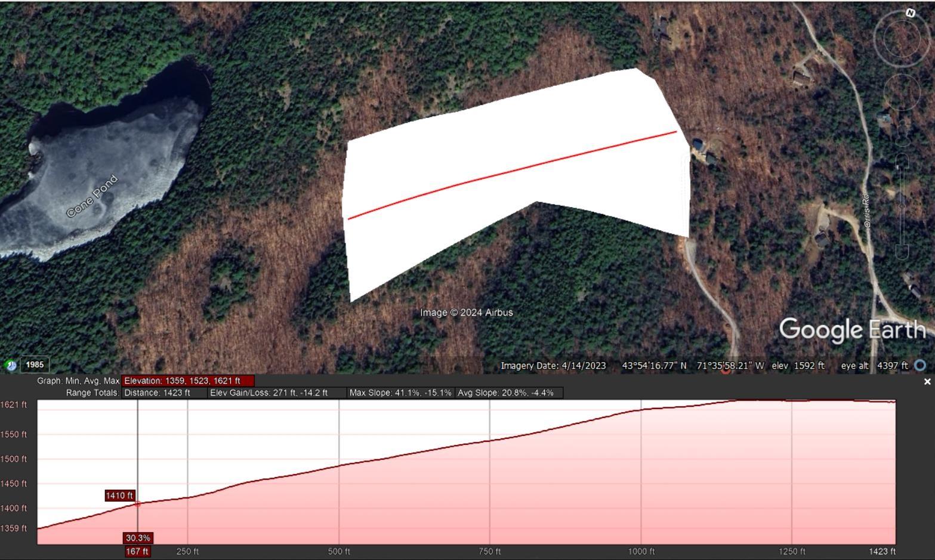Open the historical imagery clock icon
The image size is (935, 560).
click(11, 365)
